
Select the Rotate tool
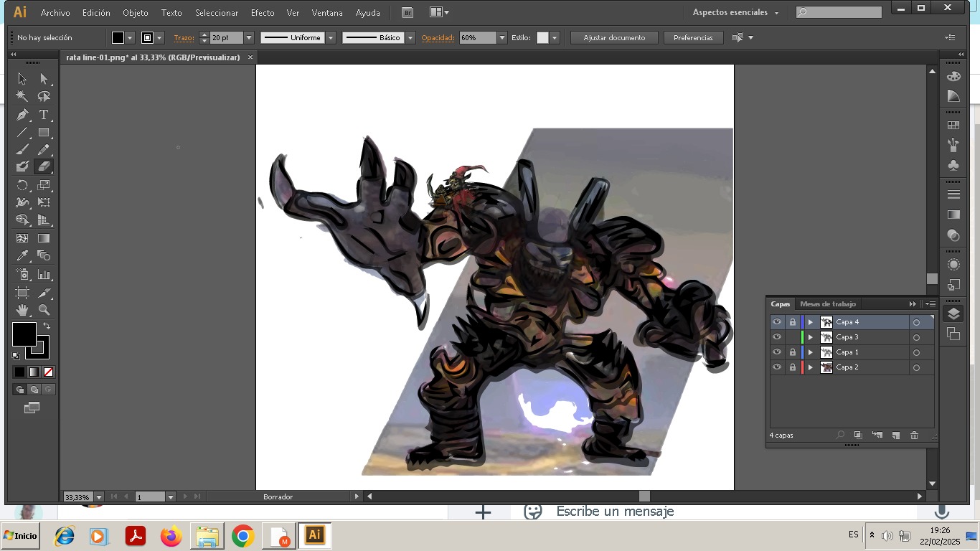tap(22, 185)
